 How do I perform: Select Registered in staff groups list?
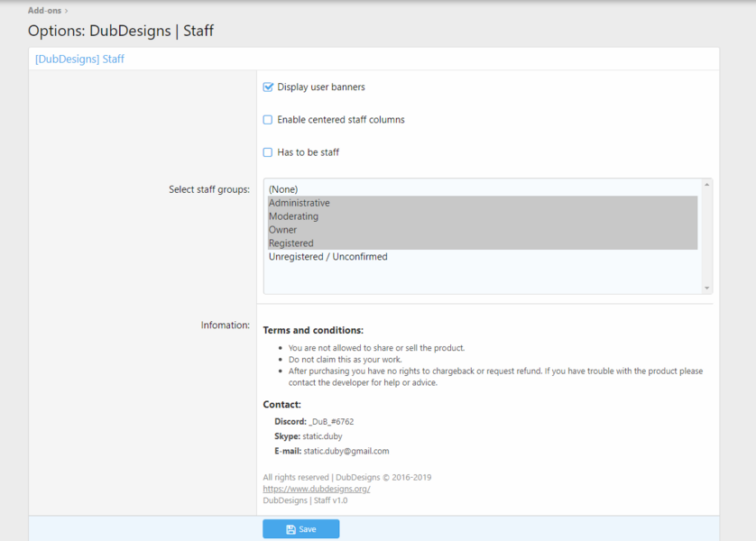(483, 243)
